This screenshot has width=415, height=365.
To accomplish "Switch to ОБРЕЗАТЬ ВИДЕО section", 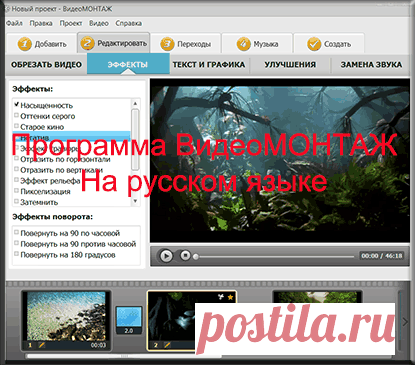I will tap(46, 64).
